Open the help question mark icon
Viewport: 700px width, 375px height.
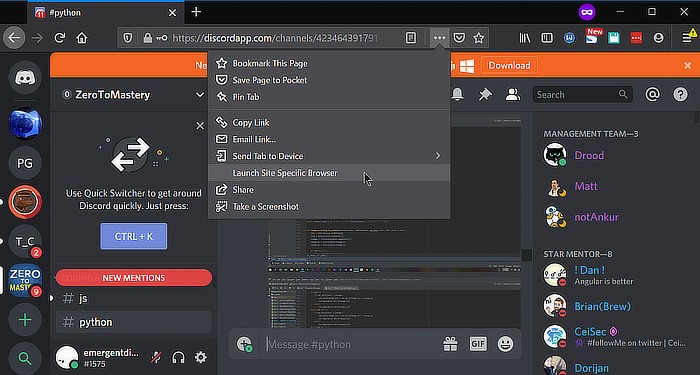[x=680, y=94]
